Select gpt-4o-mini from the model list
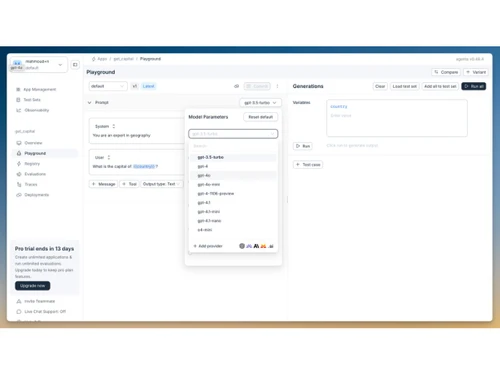Image resolution: width=500 pixels, height=375 pixels. pyautogui.click(x=233, y=184)
